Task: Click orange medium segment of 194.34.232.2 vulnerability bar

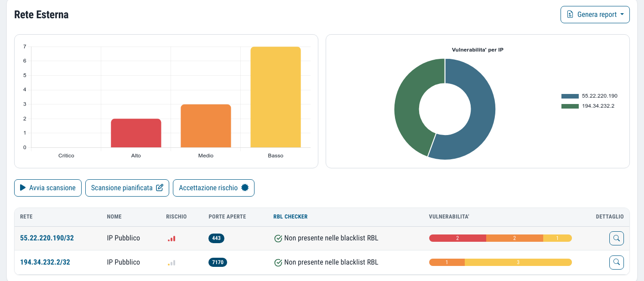Action: pyautogui.click(x=447, y=262)
